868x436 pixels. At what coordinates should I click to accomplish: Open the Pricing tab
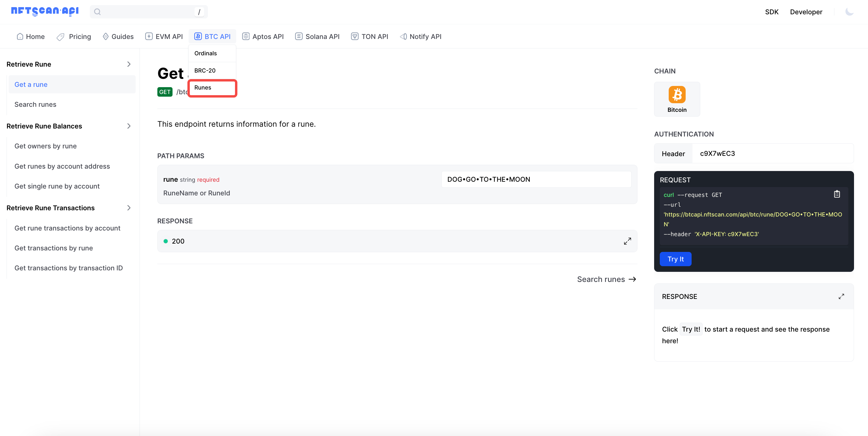(x=74, y=36)
